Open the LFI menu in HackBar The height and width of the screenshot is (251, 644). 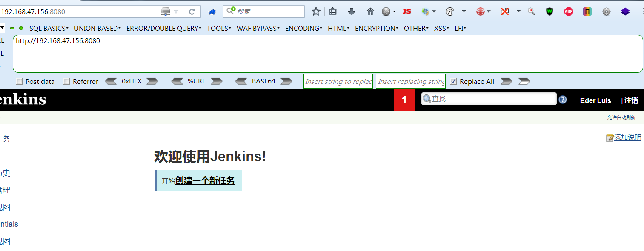pos(460,29)
